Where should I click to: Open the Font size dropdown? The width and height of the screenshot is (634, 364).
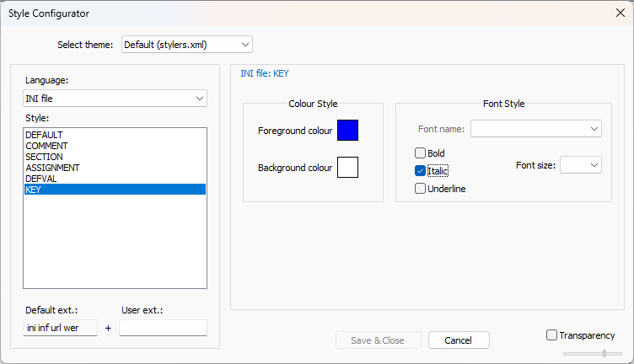[x=580, y=165]
